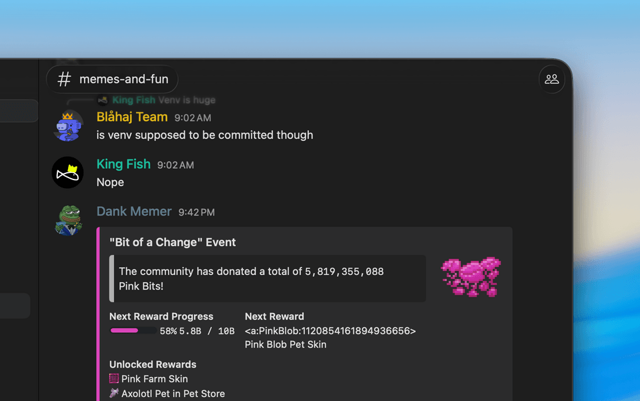Click the small reply avatar above Blåhaj Team

click(102, 100)
